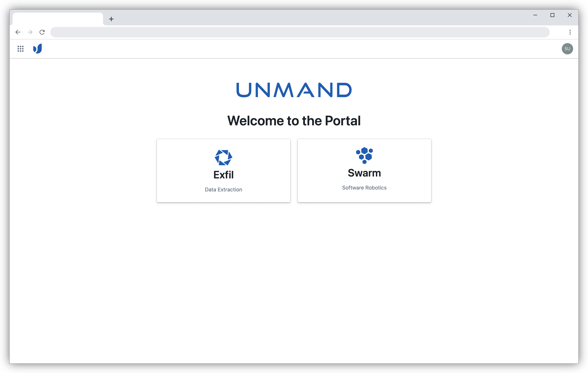Screen dimensions: 588x373
Task: Click the UNMAND wordmark logo
Action: pyautogui.click(x=294, y=90)
